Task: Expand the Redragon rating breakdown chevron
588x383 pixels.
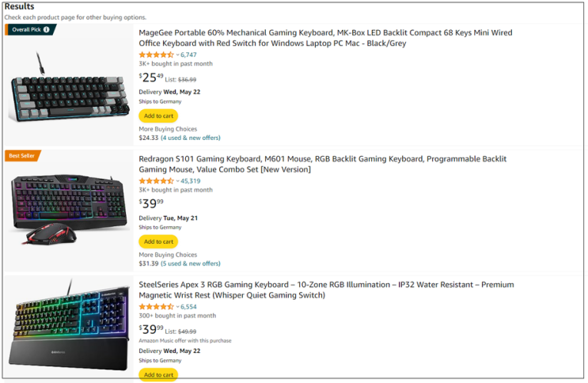Action: 177,181
